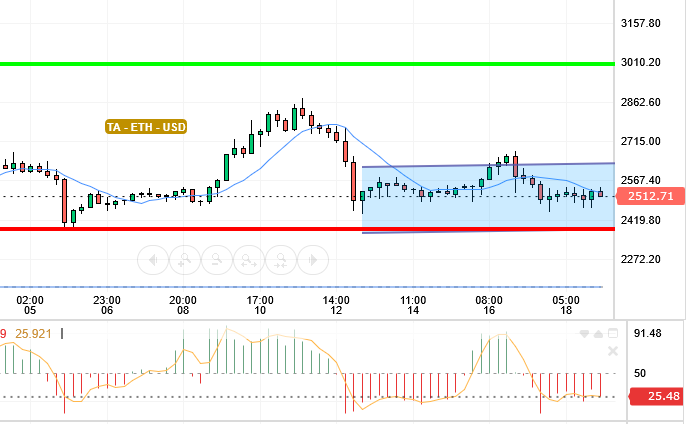Click the indicator value tag 25.48
This screenshot has height=424, width=693.
click(x=657, y=396)
